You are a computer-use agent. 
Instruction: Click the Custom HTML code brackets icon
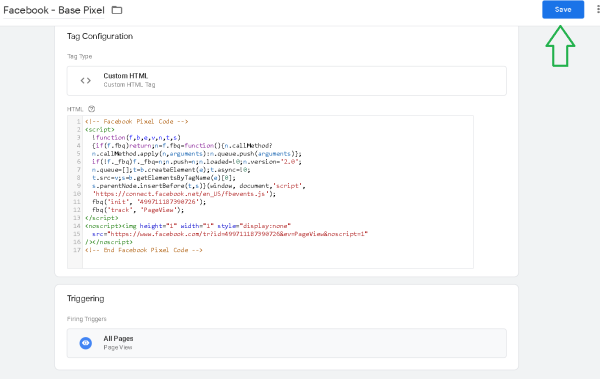tap(86, 80)
